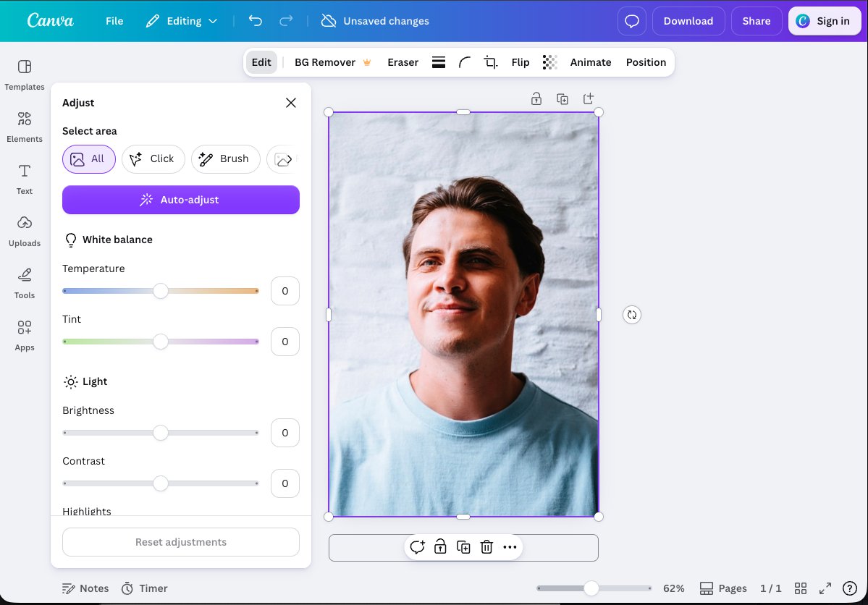Screen dimensions: 868x605
Task: Open the Uploads sidebar panel
Action: tap(25, 231)
